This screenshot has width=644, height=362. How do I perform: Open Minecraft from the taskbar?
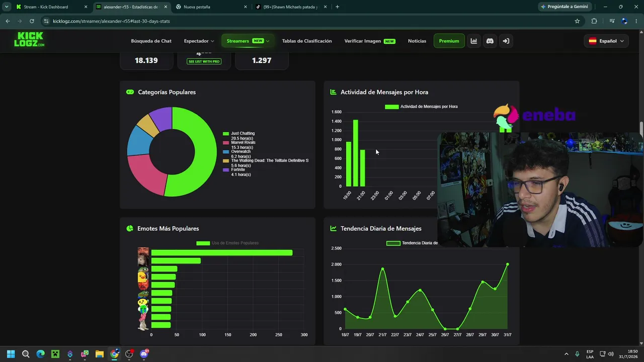[x=55, y=354]
